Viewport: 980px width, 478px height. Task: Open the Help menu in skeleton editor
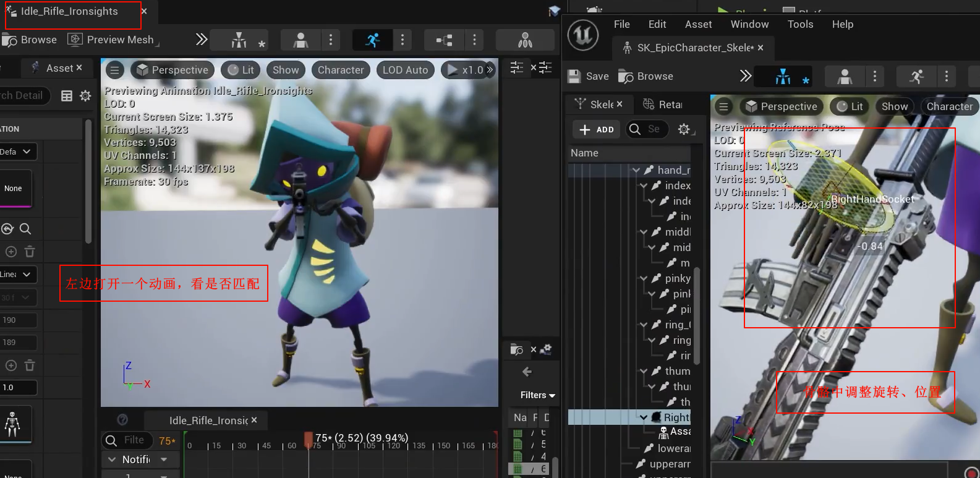coord(843,24)
